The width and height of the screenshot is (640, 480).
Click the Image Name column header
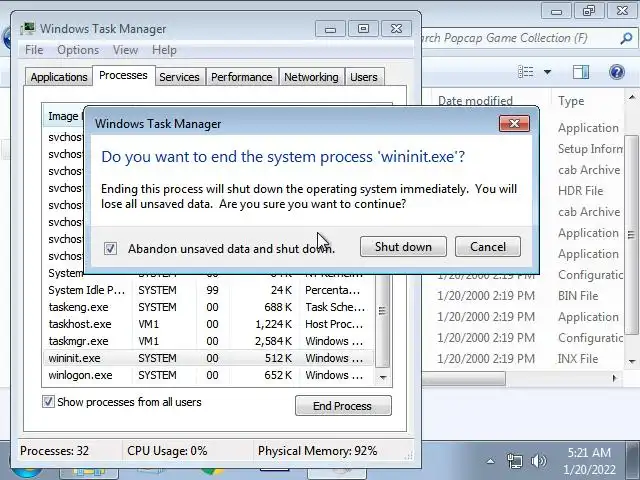[63, 116]
